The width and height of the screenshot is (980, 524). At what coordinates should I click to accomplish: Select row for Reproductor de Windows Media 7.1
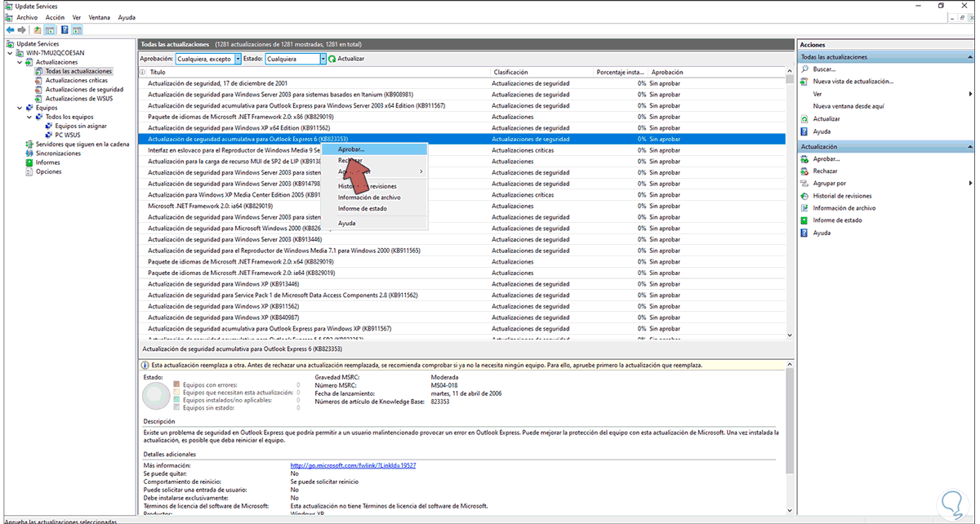point(461,251)
